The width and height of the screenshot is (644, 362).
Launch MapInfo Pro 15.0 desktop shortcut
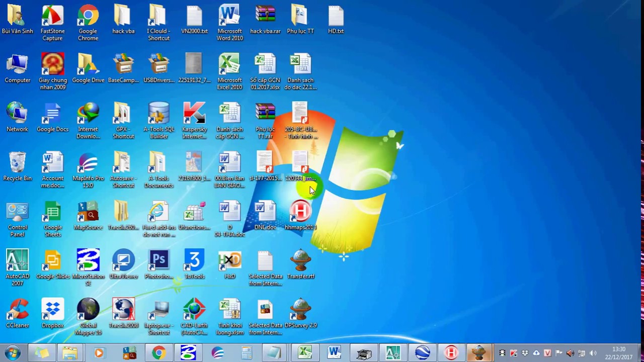click(88, 169)
